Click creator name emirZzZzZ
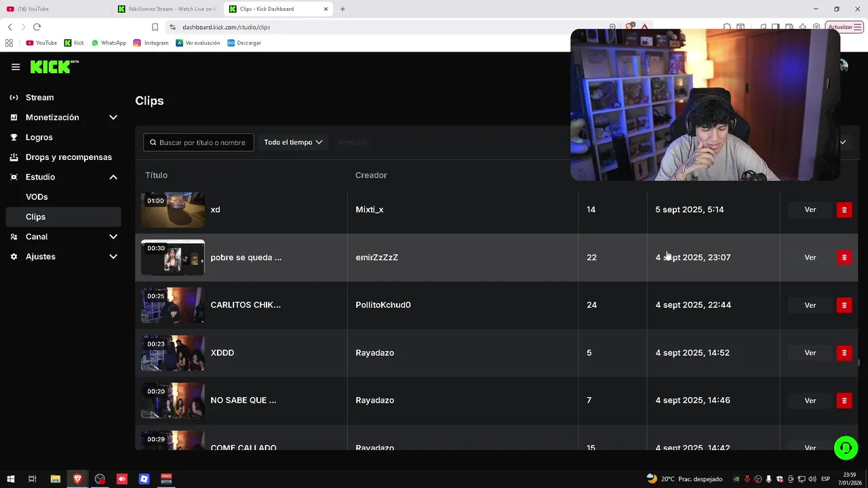 [377, 258]
